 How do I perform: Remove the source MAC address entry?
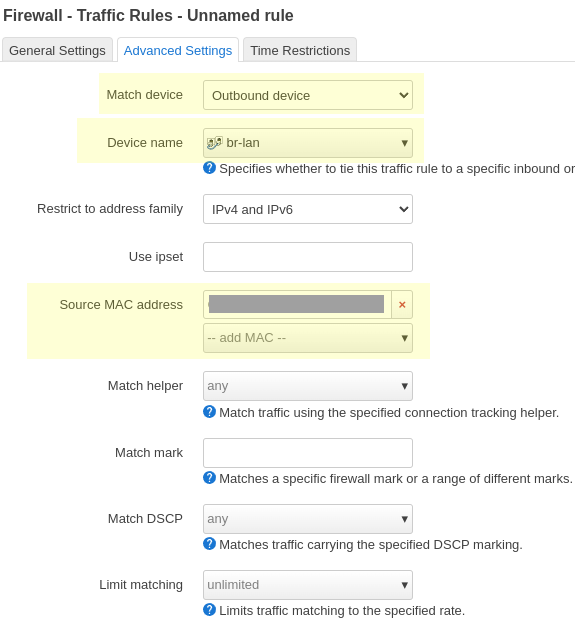(x=402, y=305)
